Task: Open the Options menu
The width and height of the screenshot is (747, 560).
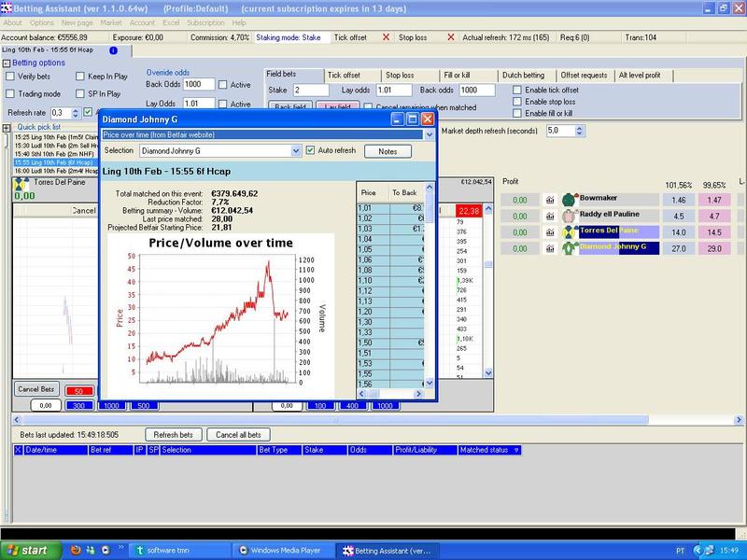Action: pyautogui.click(x=41, y=22)
